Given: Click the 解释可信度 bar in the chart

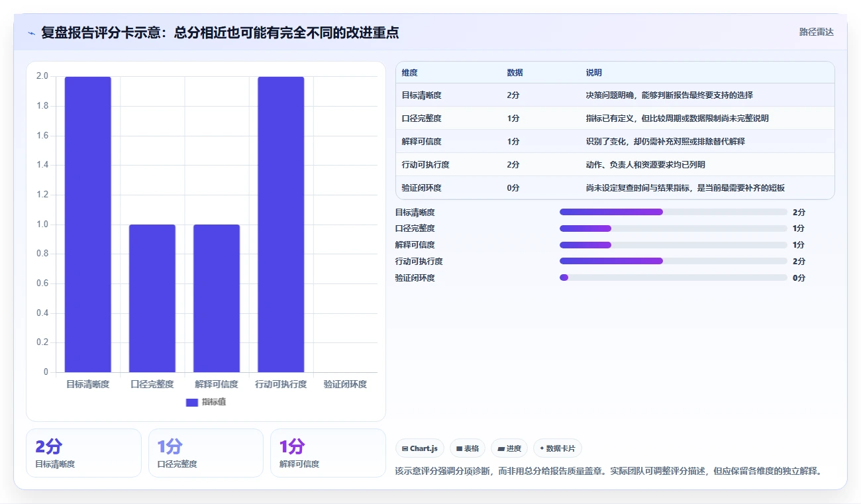Looking at the screenshot, I should point(217,298).
